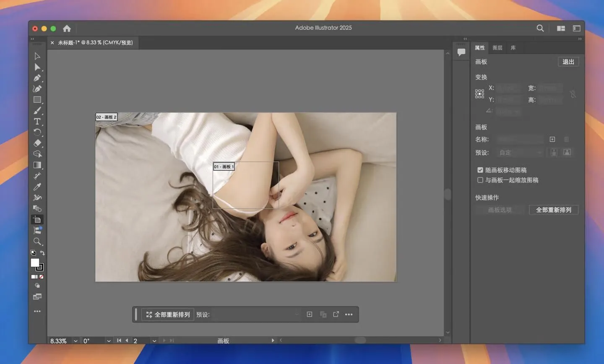Click the Home icon in title bar
Image resolution: width=604 pixels, height=364 pixels.
(x=67, y=29)
